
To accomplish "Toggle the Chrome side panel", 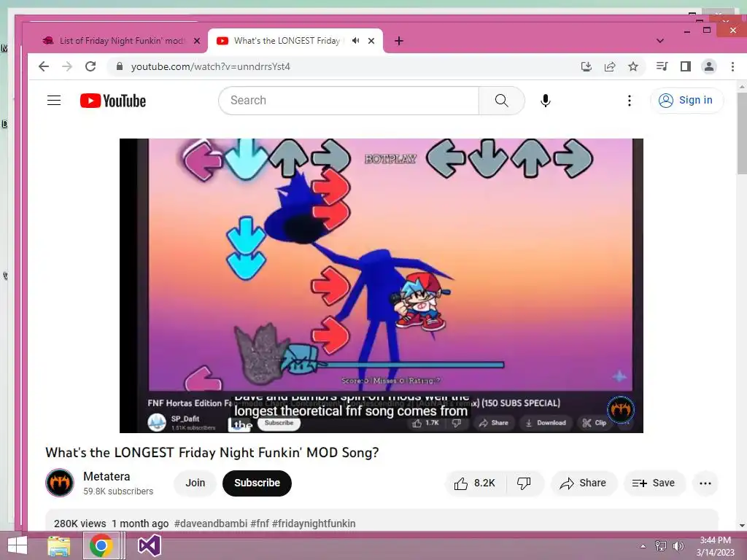I will [x=686, y=66].
